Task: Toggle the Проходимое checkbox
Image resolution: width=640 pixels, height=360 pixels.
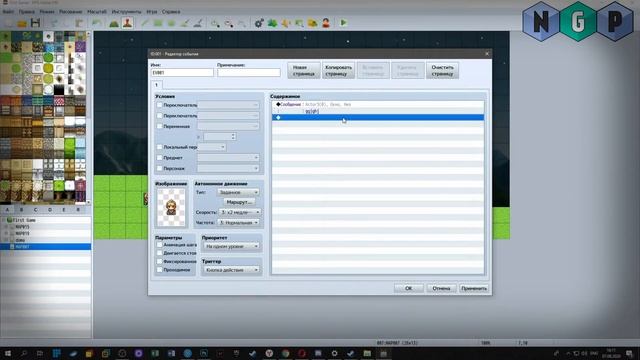Action: click(x=160, y=270)
